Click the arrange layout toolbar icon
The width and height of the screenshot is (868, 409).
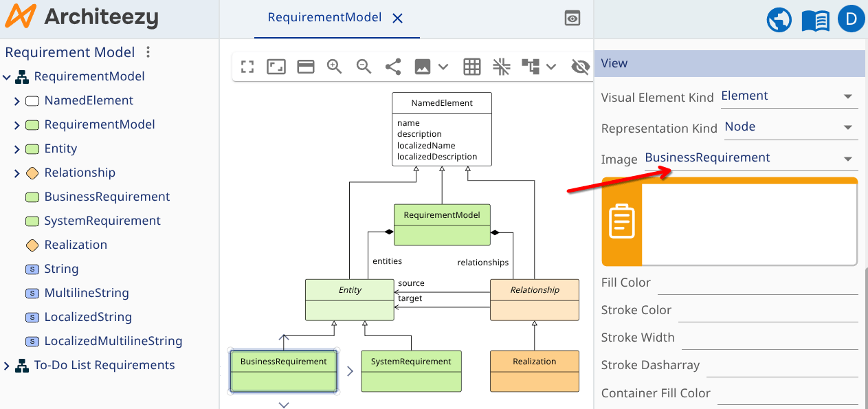tap(531, 67)
